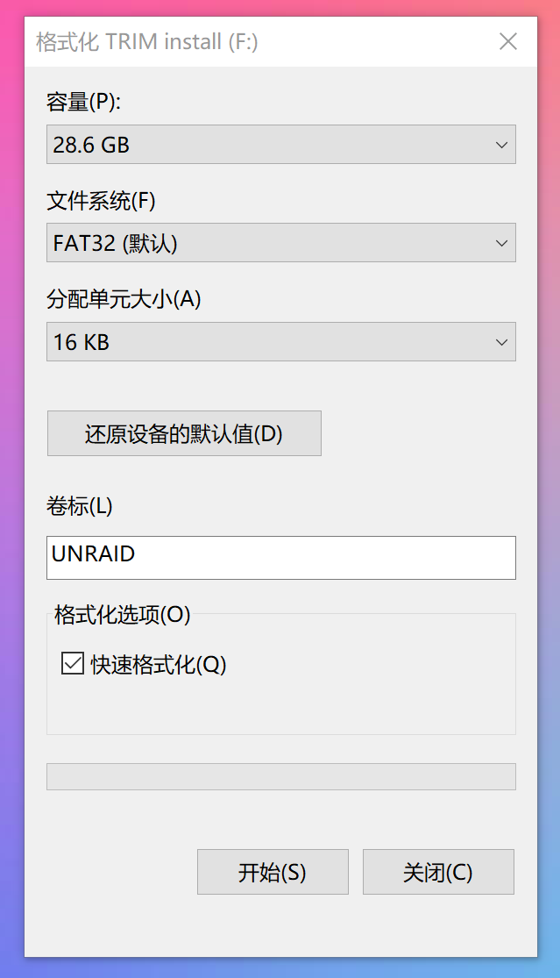560x978 pixels.
Task: Dismiss the dialog with the X icon
Action: click(508, 40)
